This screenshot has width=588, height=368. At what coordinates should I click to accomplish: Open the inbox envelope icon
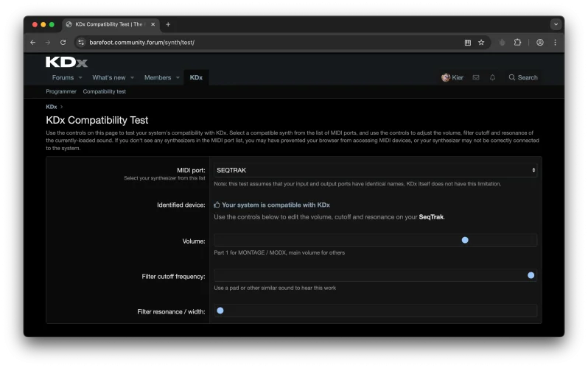(476, 77)
